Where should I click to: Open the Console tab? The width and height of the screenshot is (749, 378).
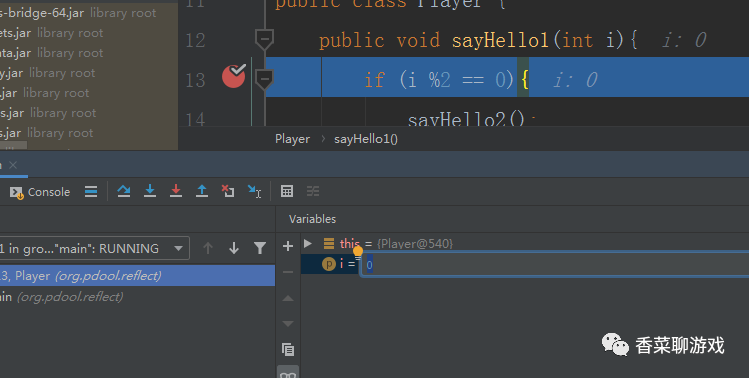[x=40, y=192]
